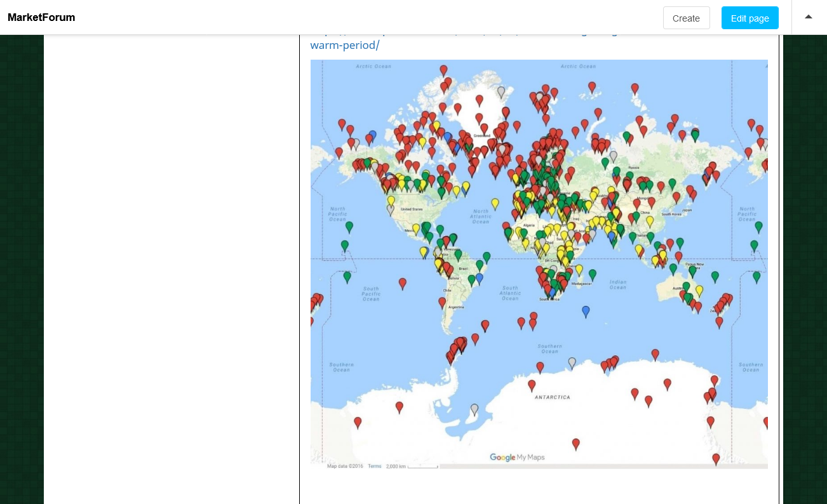Click the gray pin in West Antarctica's bay
The image size is (827, 504).
[x=474, y=409]
